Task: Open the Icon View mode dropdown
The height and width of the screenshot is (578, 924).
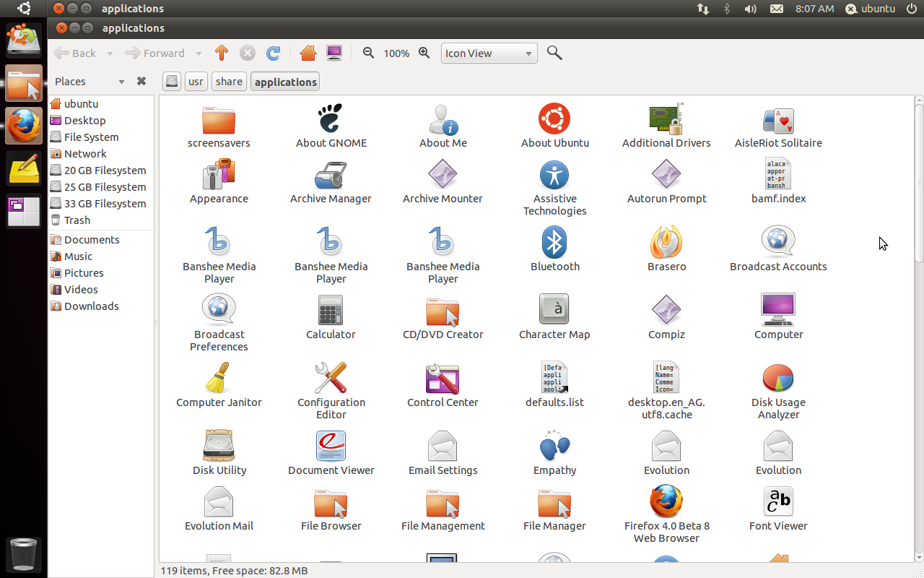Action: pyautogui.click(x=489, y=53)
